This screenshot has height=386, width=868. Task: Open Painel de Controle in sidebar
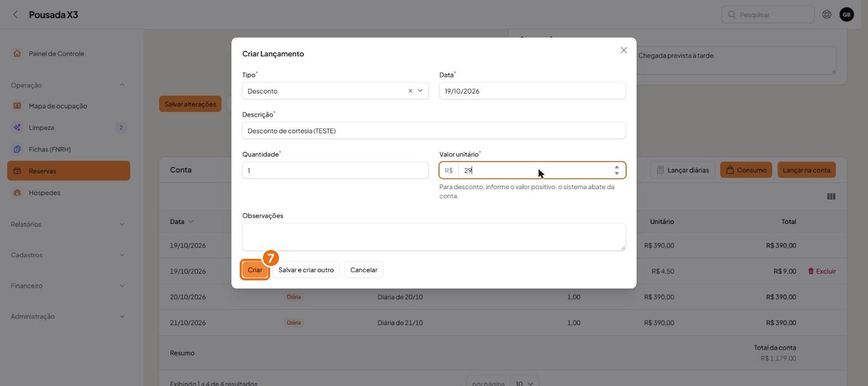69,54
